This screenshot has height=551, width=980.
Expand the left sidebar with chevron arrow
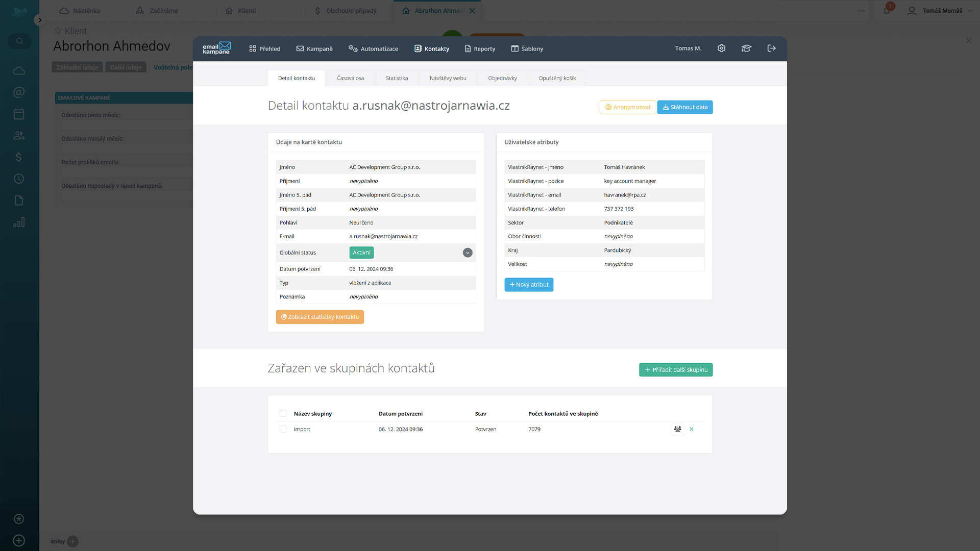40,20
